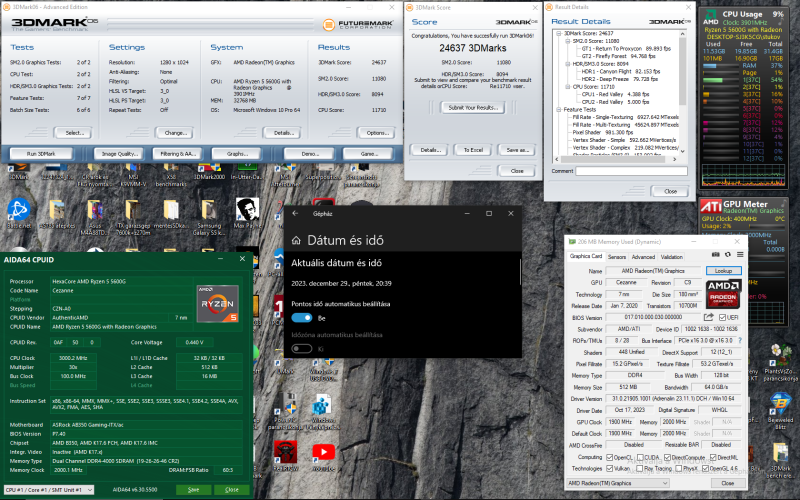Image resolution: width=800 pixels, height=500 pixels.
Task: Toggle the DirectCompute checkbox
Action: click(x=667, y=457)
